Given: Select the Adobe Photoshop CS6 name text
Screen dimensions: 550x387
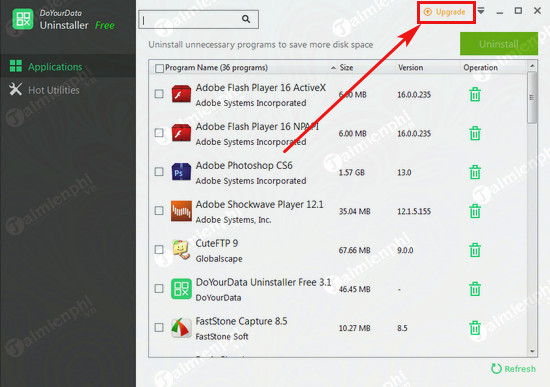Looking at the screenshot, I should [x=244, y=165].
